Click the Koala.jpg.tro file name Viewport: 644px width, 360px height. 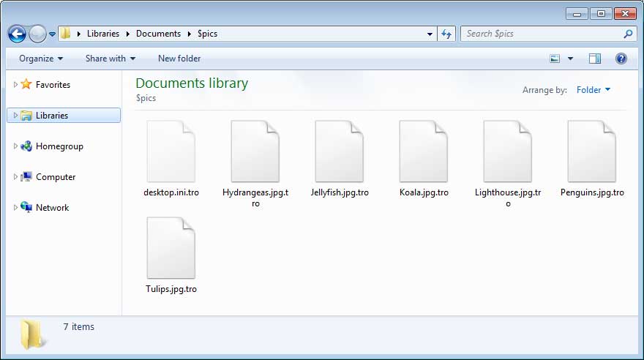(x=424, y=192)
